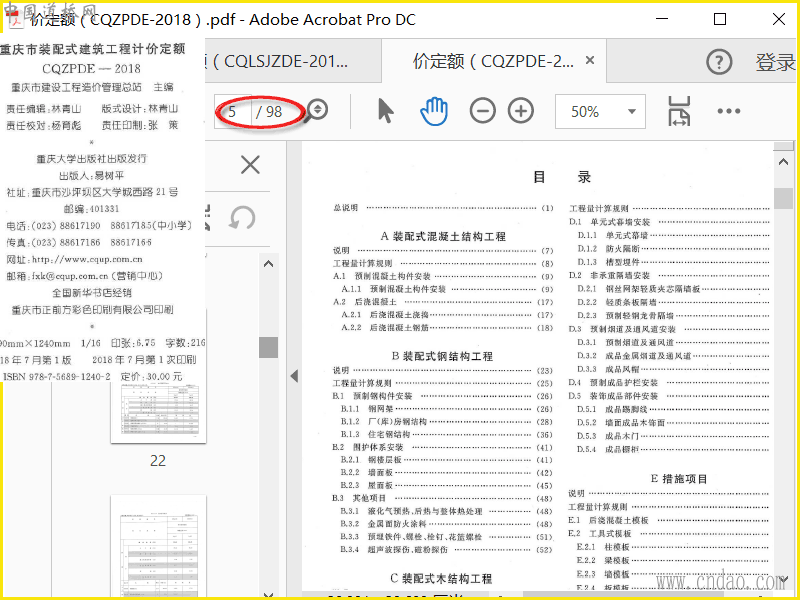
Task: Click entry D.2 非承重隔墙安装
Action: coord(669,275)
